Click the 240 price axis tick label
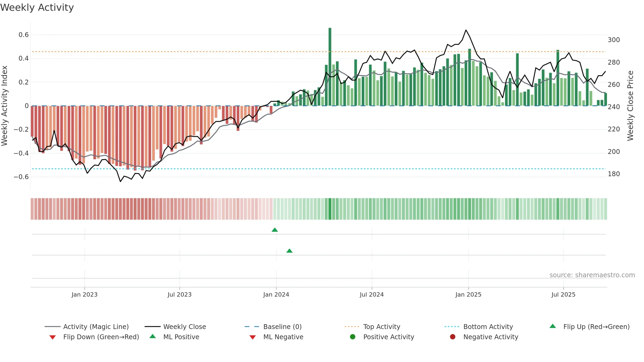 point(614,107)
